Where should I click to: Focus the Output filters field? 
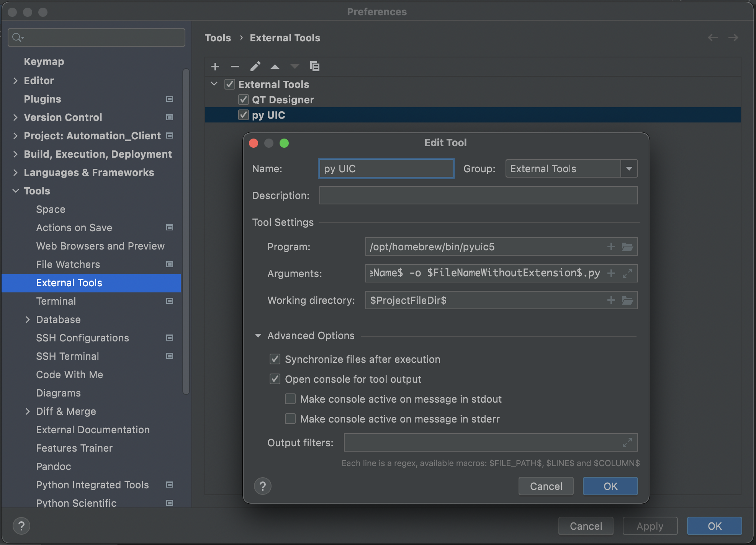491,442
